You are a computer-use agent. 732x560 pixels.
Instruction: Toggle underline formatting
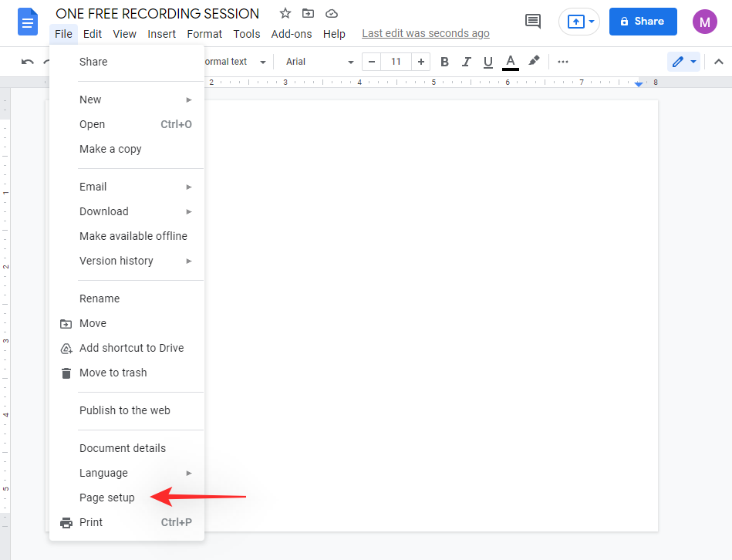[x=487, y=62]
